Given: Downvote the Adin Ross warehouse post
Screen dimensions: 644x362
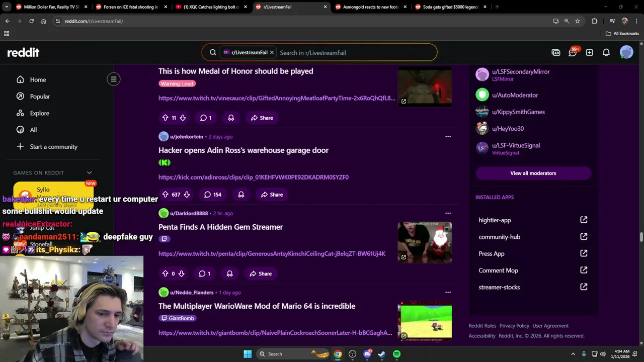Looking at the screenshot, I should point(187,195).
